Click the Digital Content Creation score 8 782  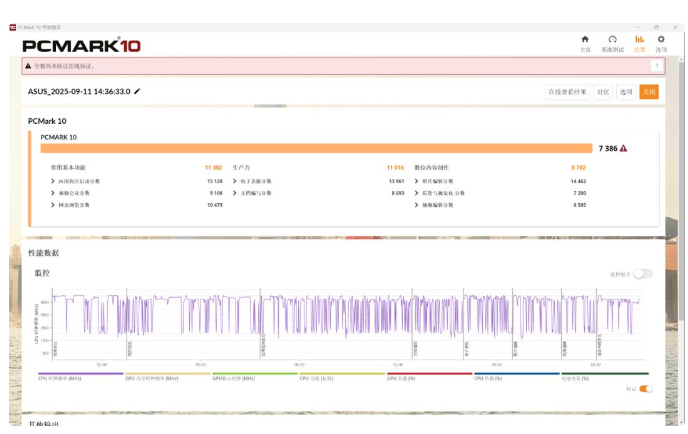pyautogui.click(x=579, y=168)
